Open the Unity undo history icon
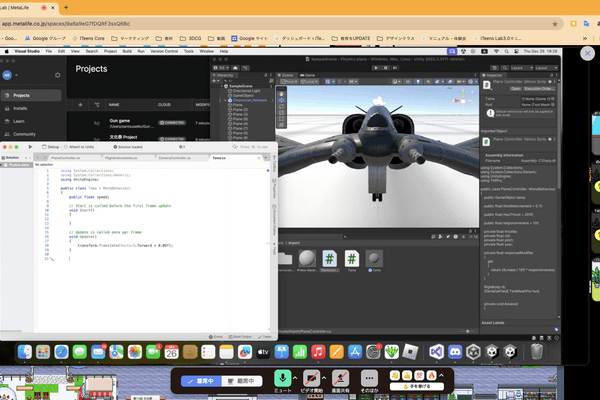Image resolution: width=600 pixels, height=400 pixels. pos(495,68)
